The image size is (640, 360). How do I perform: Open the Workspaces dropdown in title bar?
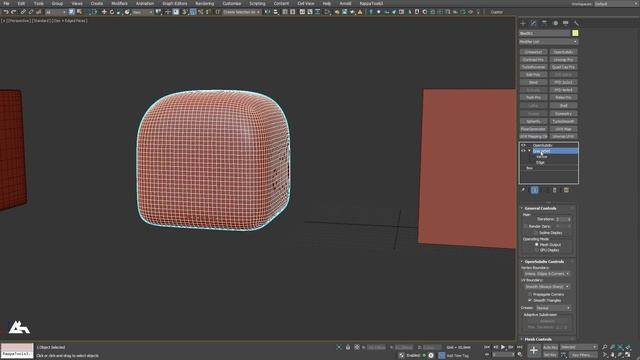(616, 4)
